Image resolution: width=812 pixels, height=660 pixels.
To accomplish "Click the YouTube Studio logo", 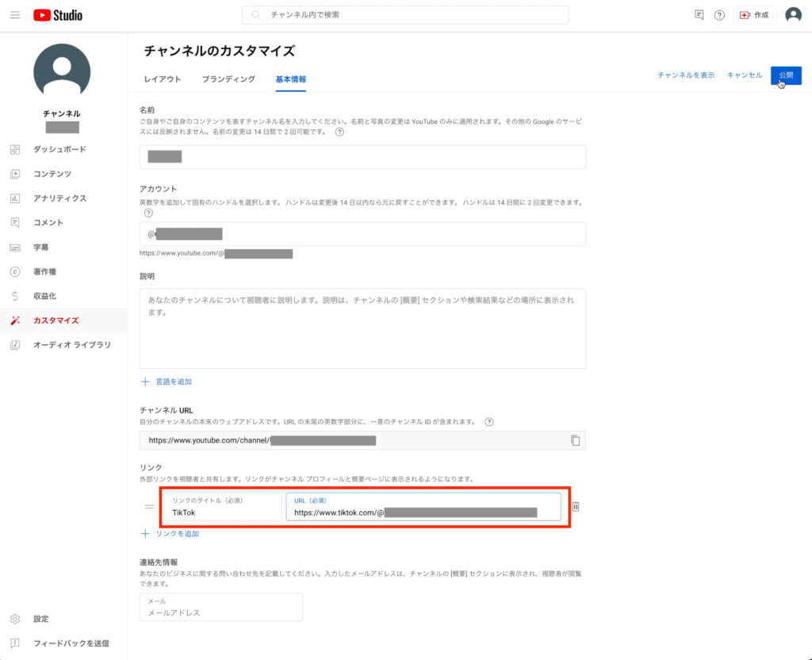I will click(58, 15).
